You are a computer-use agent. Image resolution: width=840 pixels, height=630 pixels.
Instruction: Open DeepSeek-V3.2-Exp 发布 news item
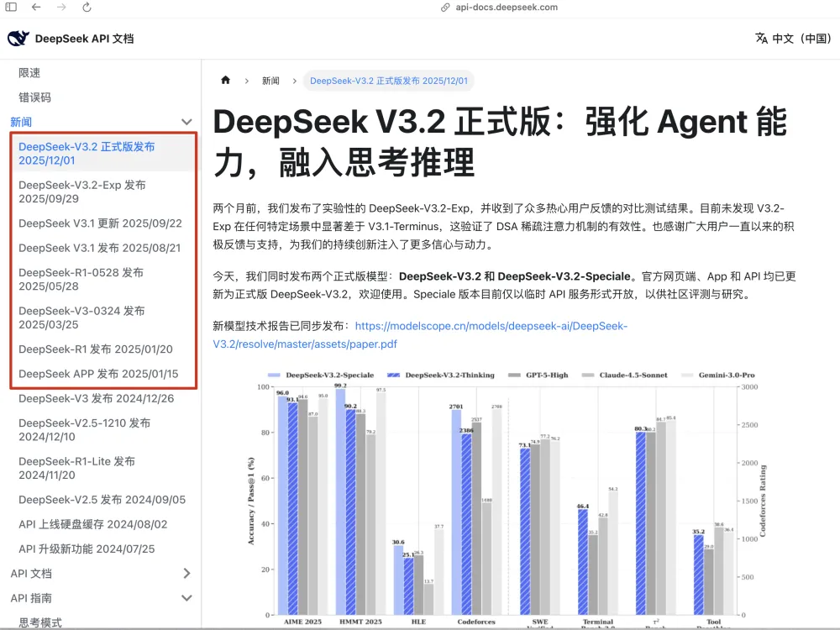click(81, 192)
